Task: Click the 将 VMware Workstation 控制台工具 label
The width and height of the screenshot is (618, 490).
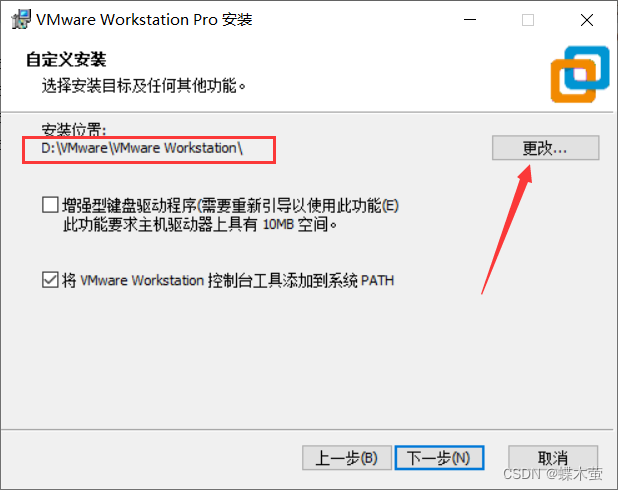Action: pyautogui.click(x=228, y=280)
